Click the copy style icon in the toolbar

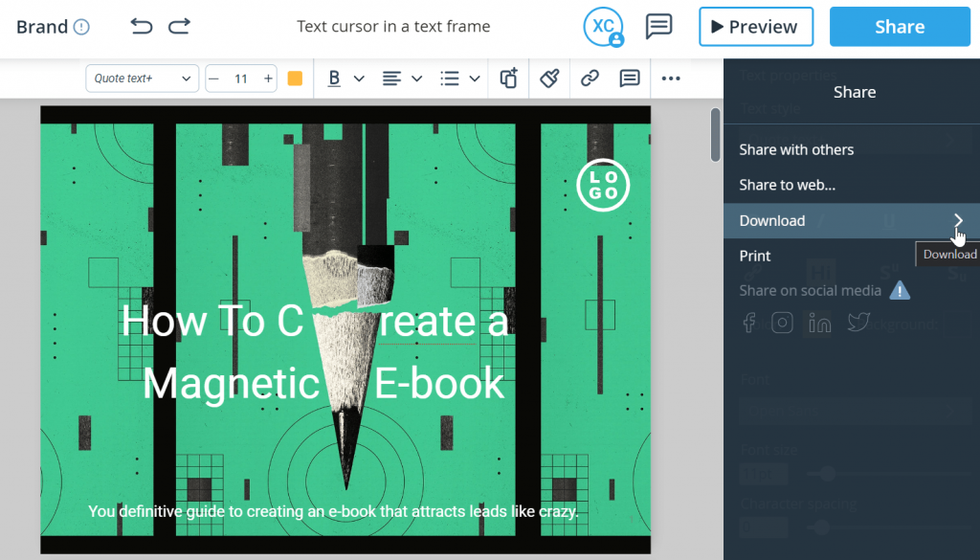point(508,78)
